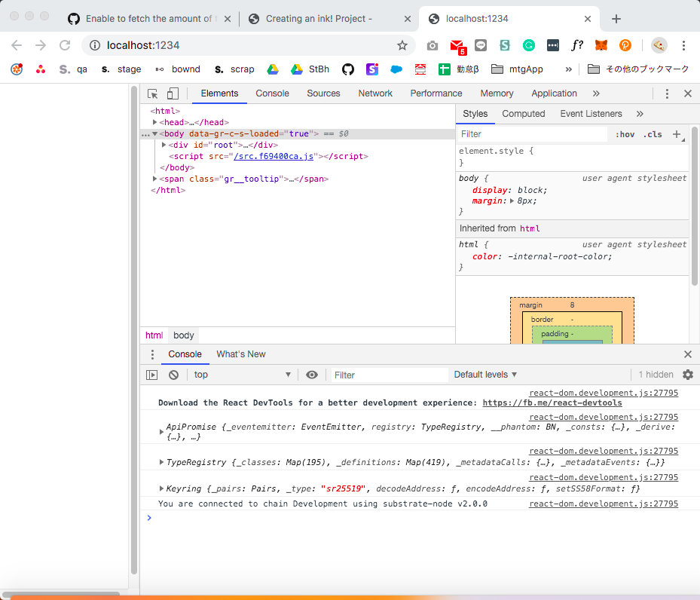Viewport: 700px width, 600px height.
Task: Open the top JavaScript context dropdown
Action: (x=242, y=375)
